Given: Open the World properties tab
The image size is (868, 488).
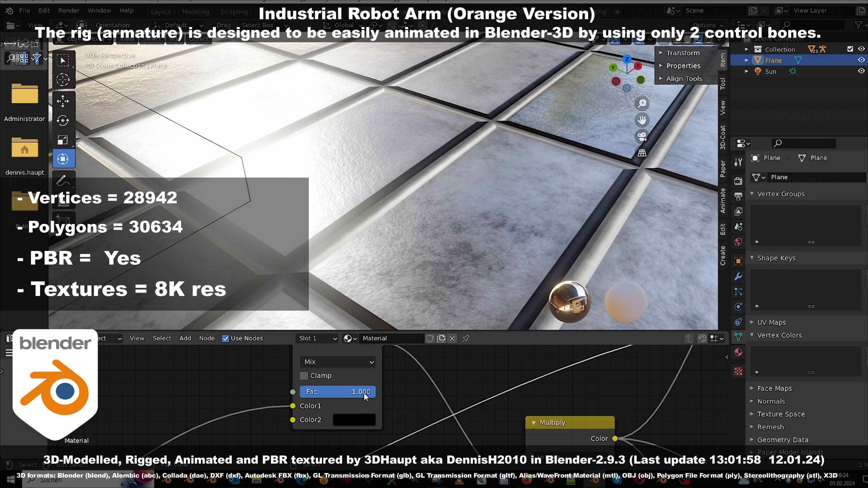Looking at the screenshot, I should pos(738,242).
